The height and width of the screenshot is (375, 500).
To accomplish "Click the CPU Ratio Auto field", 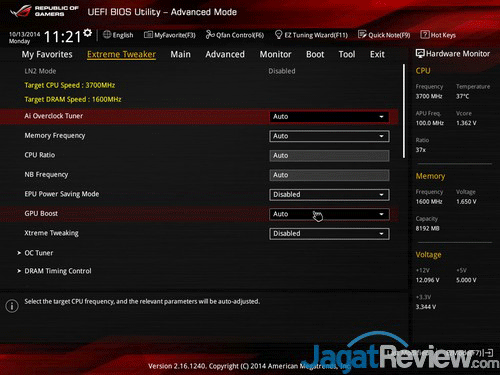I will [x=329, y=156].
